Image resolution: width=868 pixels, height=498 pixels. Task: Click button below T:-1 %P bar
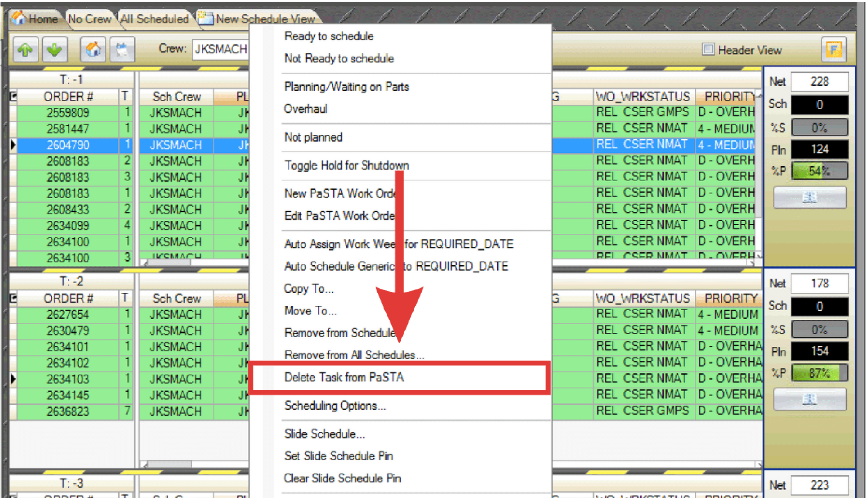(x=810, y=197)
